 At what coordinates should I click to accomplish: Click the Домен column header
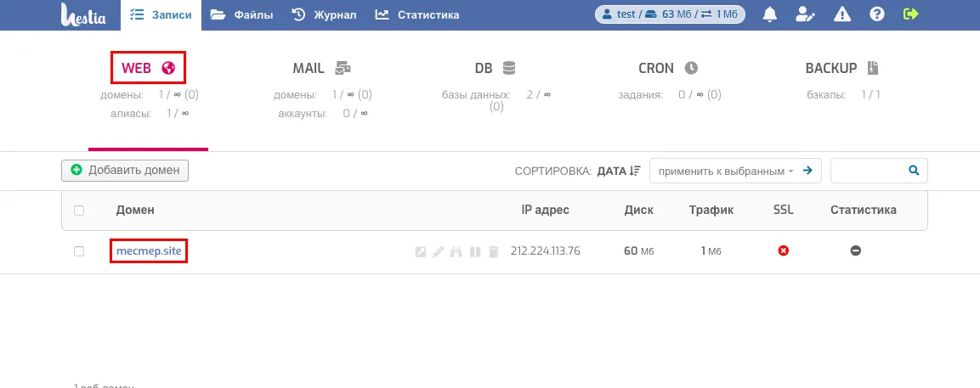click(135, 210)
